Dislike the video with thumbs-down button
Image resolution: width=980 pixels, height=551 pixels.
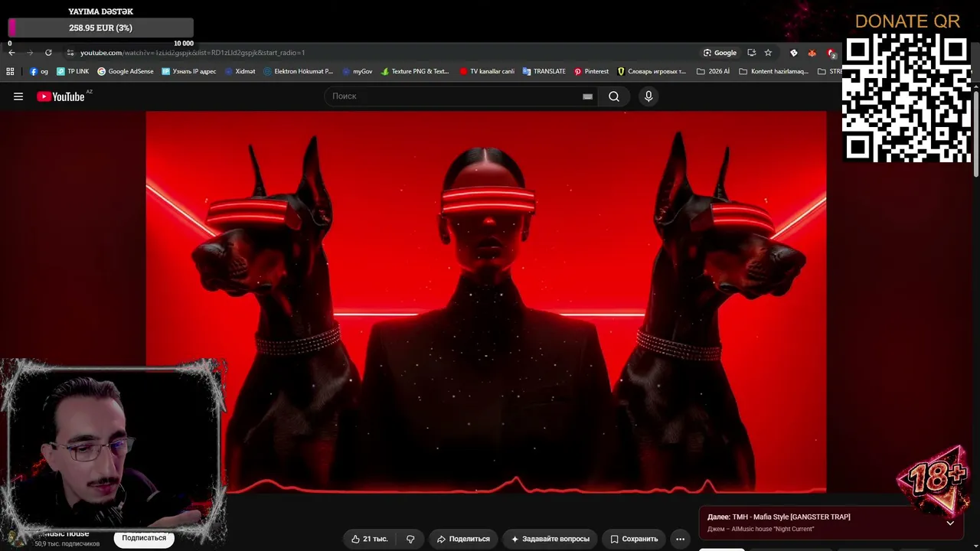click(x=410, y=539)
